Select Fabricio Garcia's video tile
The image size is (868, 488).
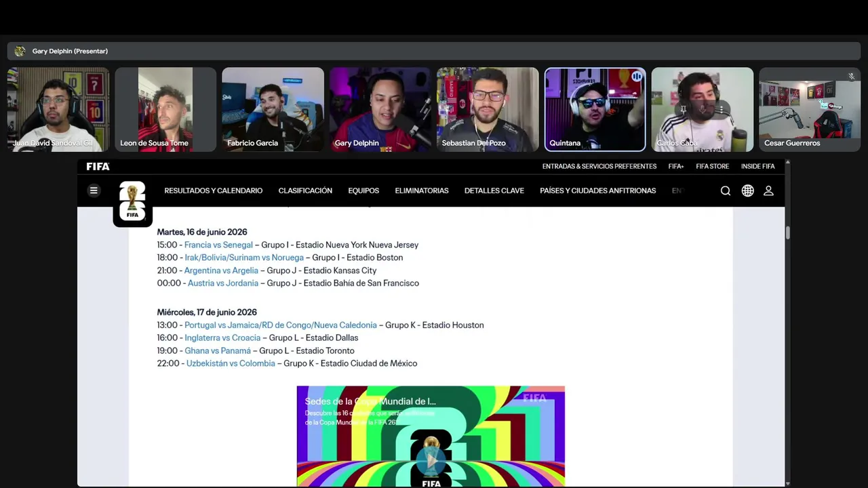coord(273,109)
